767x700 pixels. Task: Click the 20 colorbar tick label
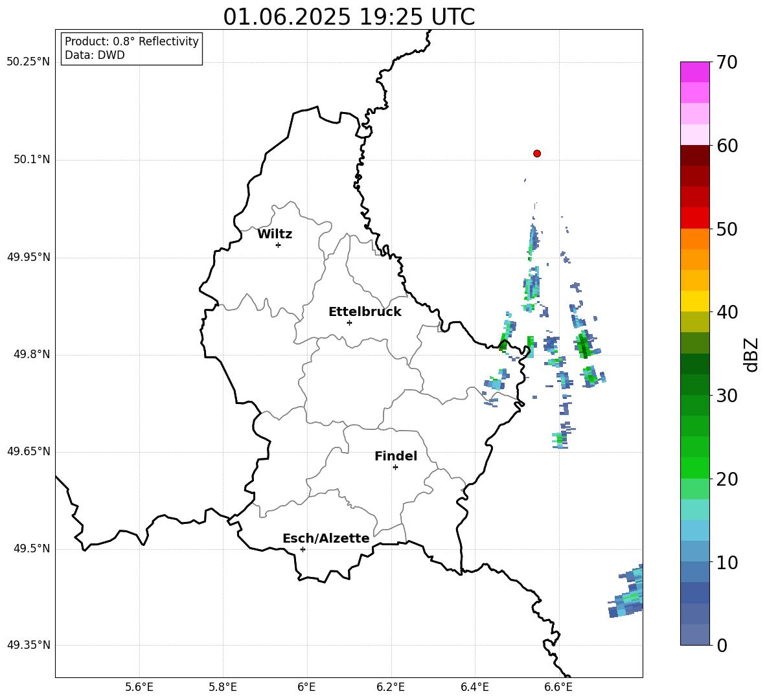click(x=727, y=479)
